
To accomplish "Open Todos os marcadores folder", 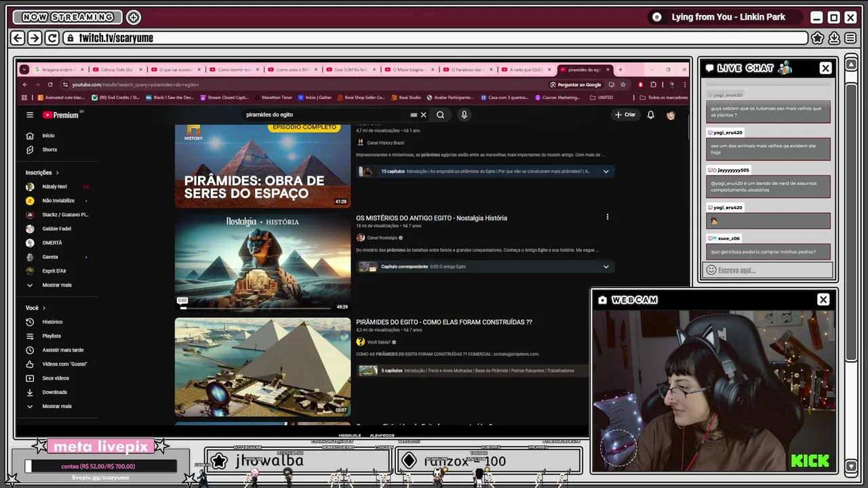I will click(664, 98).
